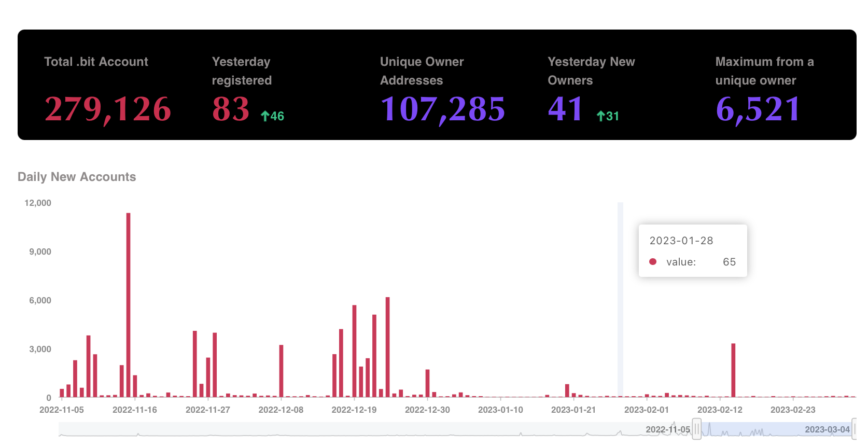Click the x-axis label 2022-12-19
This screenshot has width=868, height=448.
pos(354,410)
